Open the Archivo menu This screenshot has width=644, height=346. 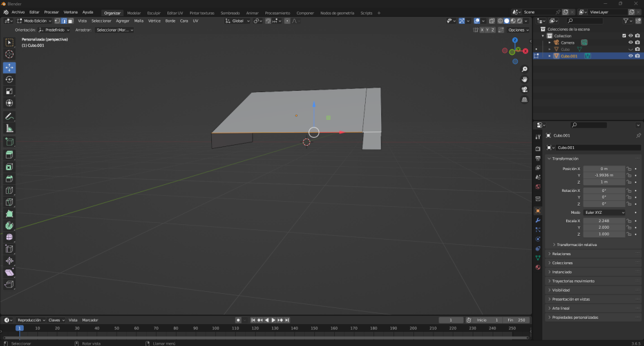pos(18,12)
